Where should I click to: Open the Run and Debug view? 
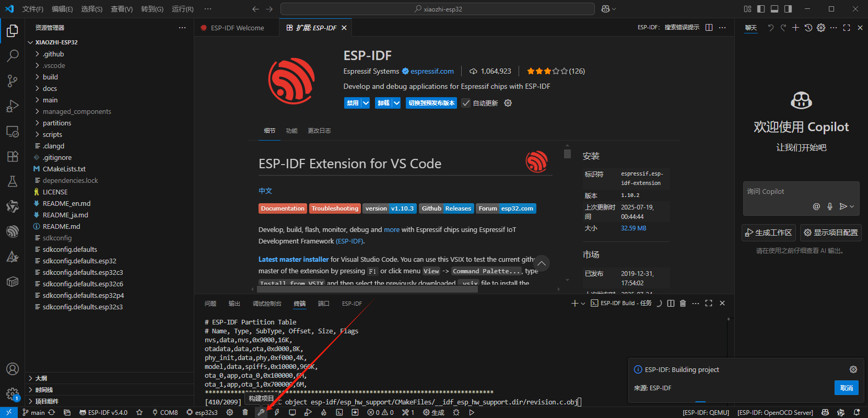click(13, 106)
